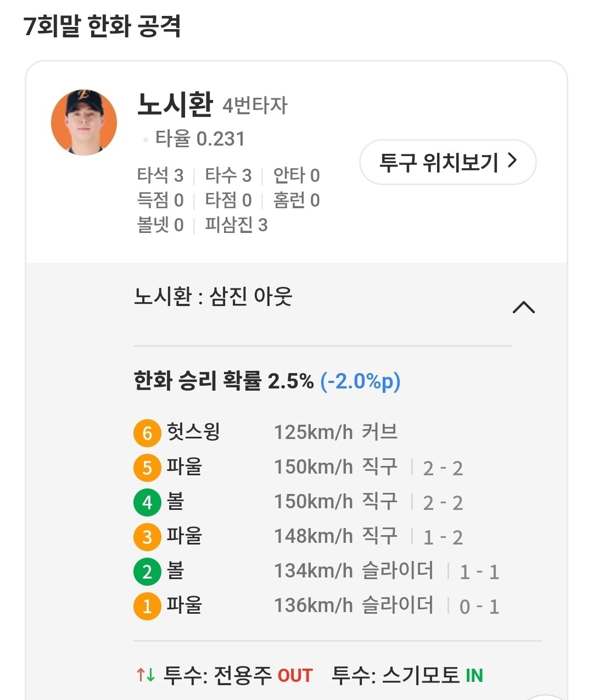
Task: Click the 7회말 한화 공격 heading
Action: 103,26
